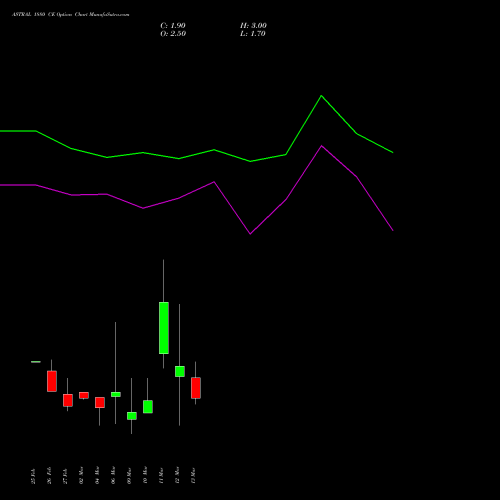Viewport: 500px width, 500px height.
Task: Select the 13 Mar date label
Action: tap(193, 476)
